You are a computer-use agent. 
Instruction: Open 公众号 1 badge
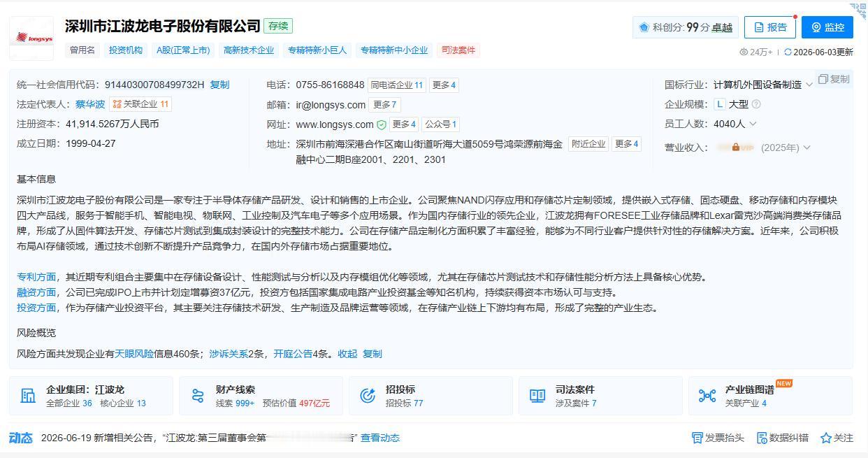441,124
